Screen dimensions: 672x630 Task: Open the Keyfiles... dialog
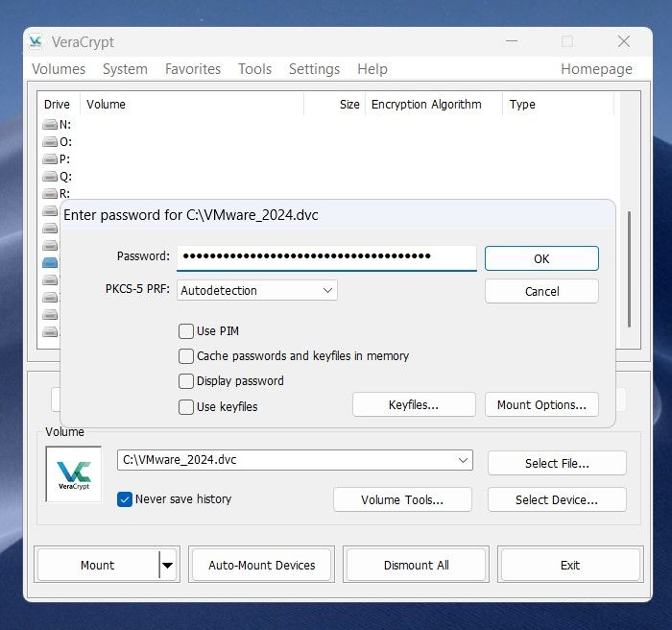(414, 405)
